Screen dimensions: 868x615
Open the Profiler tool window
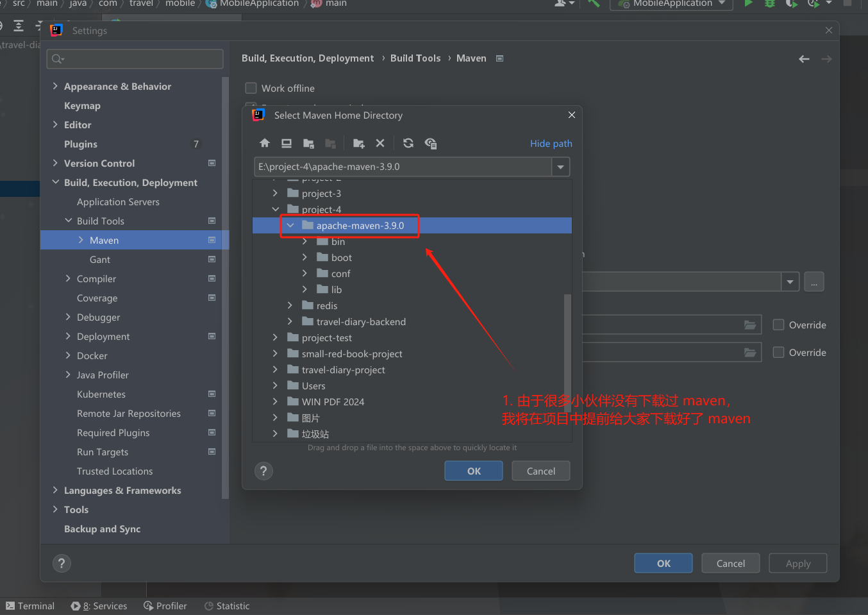click(x=165, y=606)
